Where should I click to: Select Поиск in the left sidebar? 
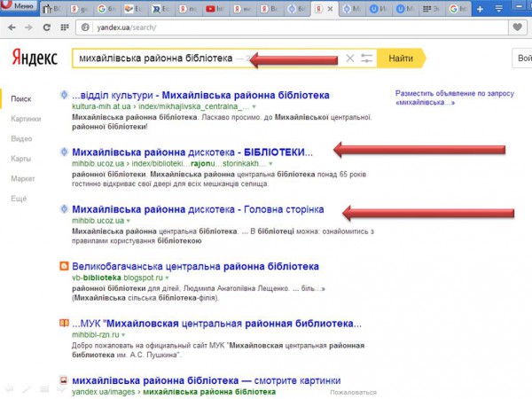pos(21,98)
